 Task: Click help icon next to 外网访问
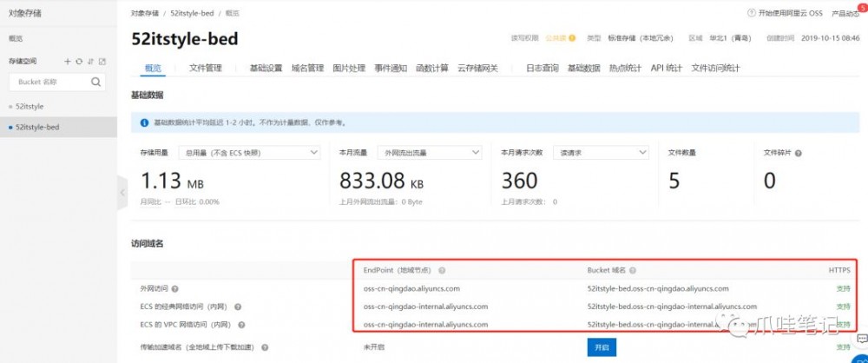174,288
